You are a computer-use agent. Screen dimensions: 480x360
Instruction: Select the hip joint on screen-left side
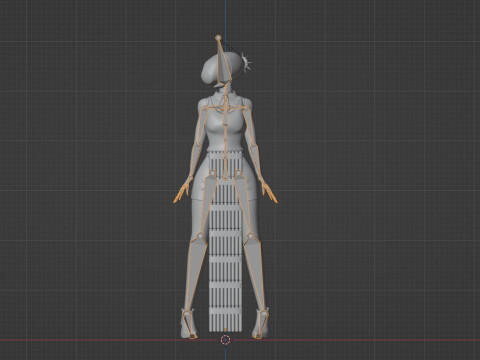pos(212,173)
